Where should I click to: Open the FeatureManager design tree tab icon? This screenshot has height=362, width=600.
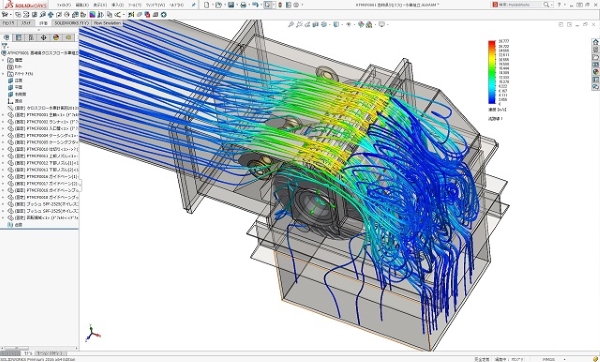tap(6, 38)
